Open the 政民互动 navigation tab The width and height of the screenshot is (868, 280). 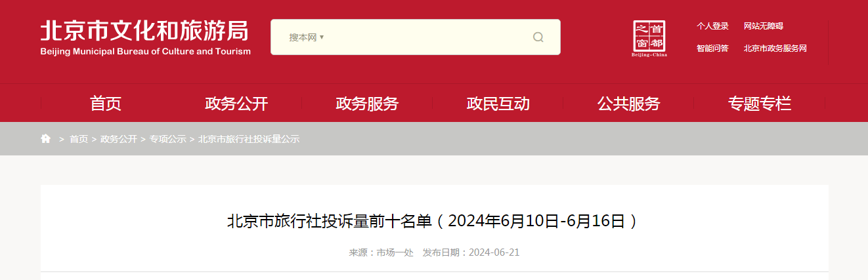pyautogui.click(x=498, y=104)
